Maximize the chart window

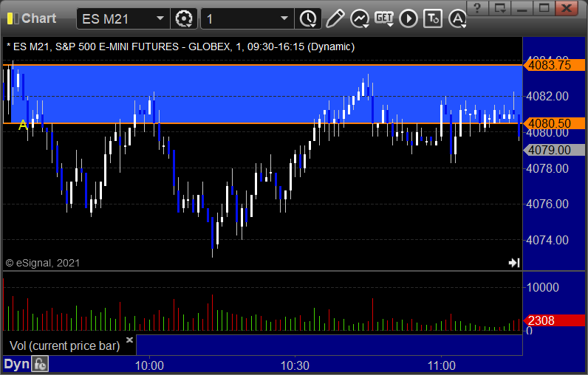pyautogui.click(x=544, y=7)
